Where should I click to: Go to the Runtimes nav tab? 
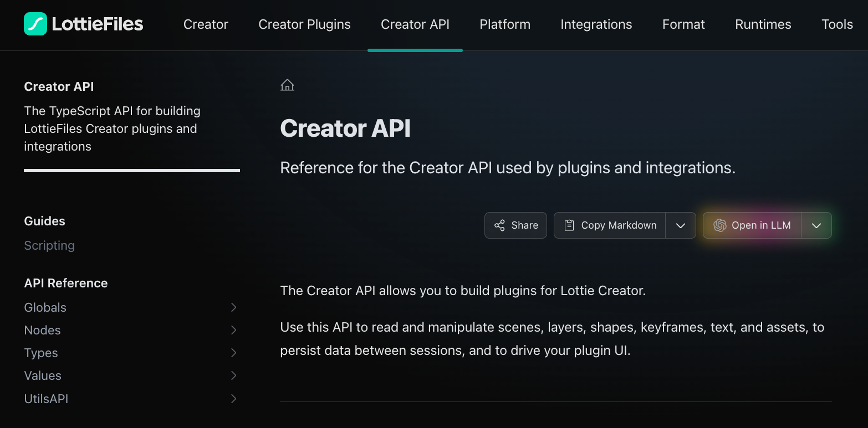coord(763,24)
